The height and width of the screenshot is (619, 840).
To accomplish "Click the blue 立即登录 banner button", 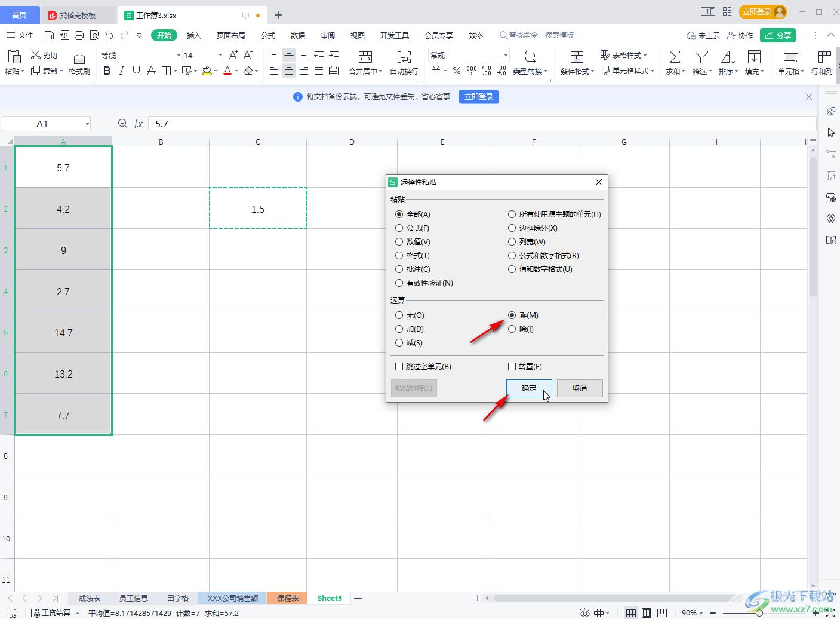I will click(479, 97).
